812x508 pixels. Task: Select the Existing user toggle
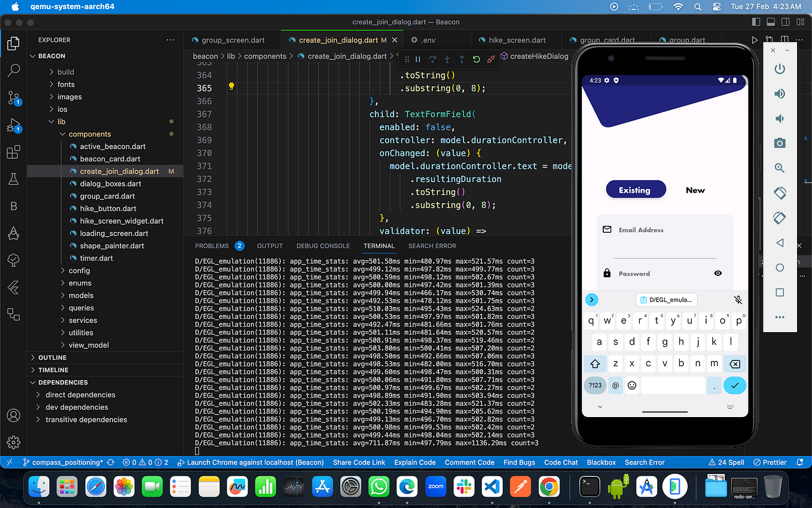coord(636,190)
